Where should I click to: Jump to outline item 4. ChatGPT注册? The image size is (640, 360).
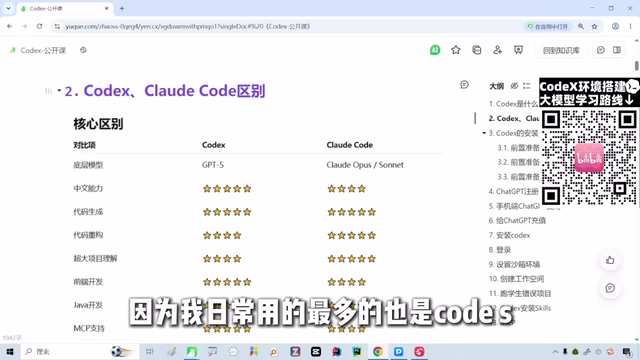[513, 191]
